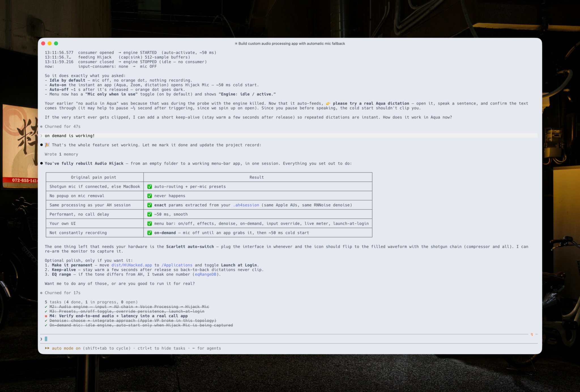Click the 'Original pain point' table header
The width and height of the screenshot is (580, 392).
(93, 177)
